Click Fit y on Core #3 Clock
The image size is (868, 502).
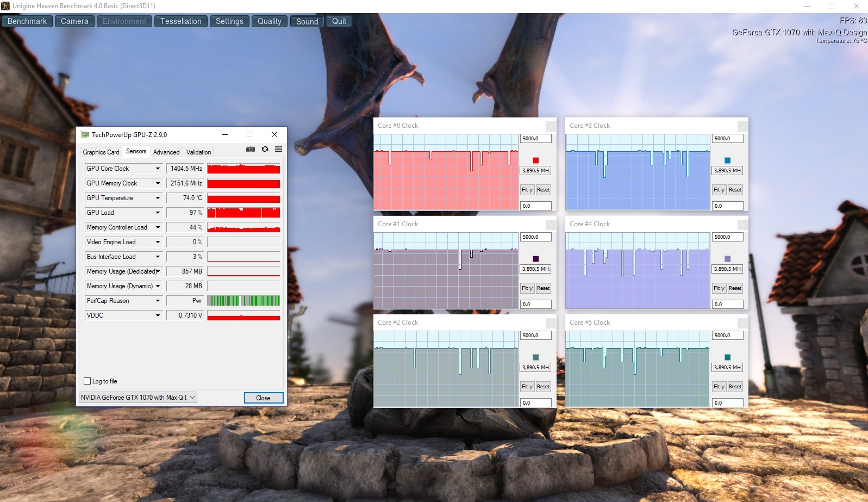point(719,190)
